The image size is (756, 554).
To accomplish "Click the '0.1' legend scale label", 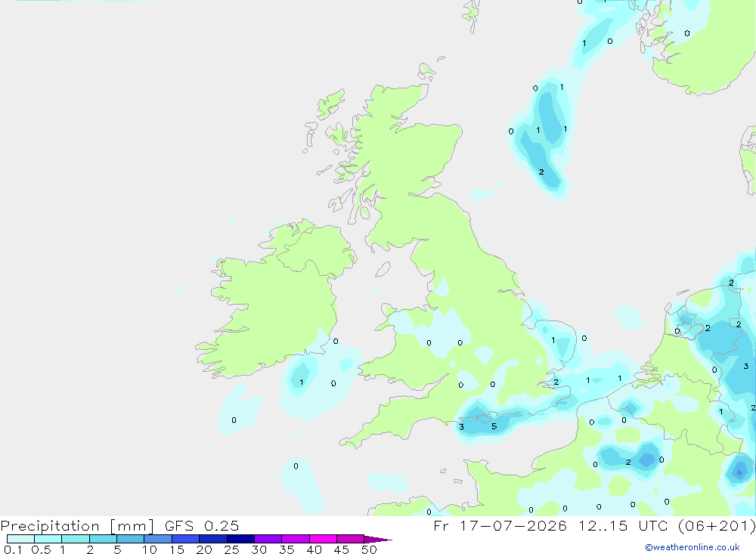I will click(13, 549).
